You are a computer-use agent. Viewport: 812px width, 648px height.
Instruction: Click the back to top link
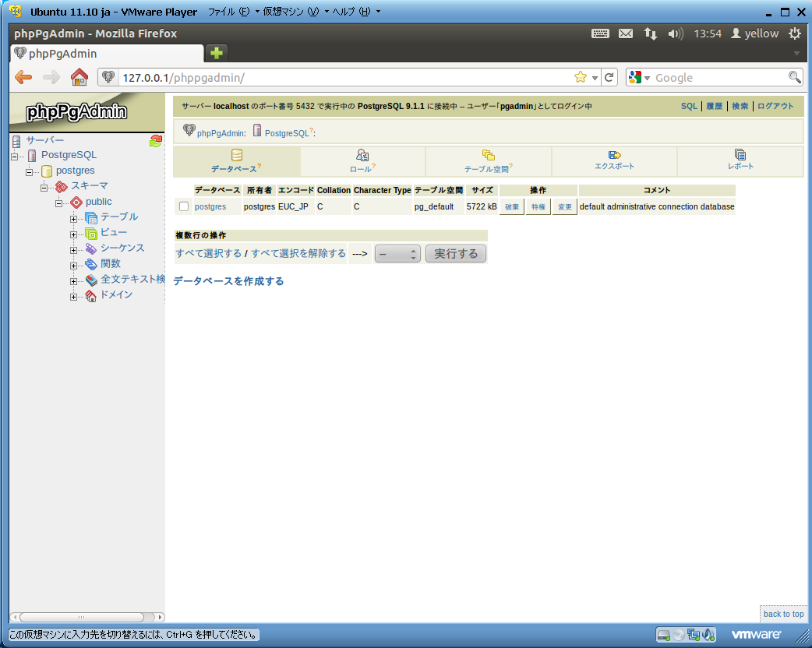[x=783, y=614]
